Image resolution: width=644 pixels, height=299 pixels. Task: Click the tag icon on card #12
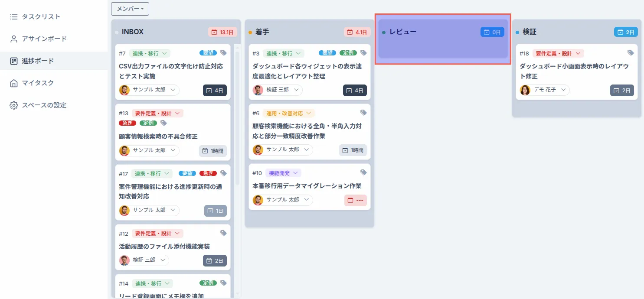tap(223, 233)
